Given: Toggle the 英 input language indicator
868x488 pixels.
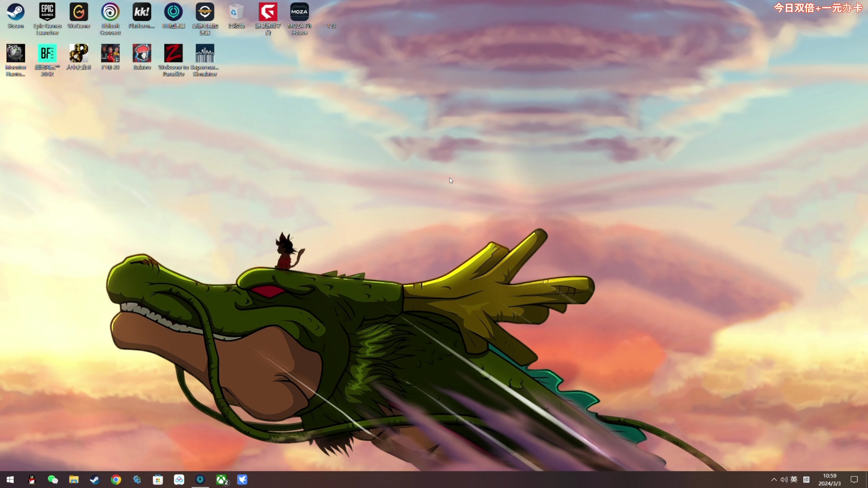Looking at the screenshot, I should 794,479.
